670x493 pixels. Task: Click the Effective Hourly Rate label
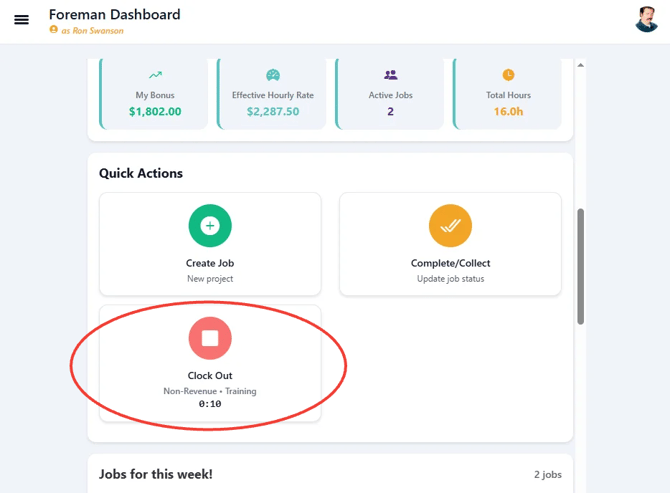[273, 95]
